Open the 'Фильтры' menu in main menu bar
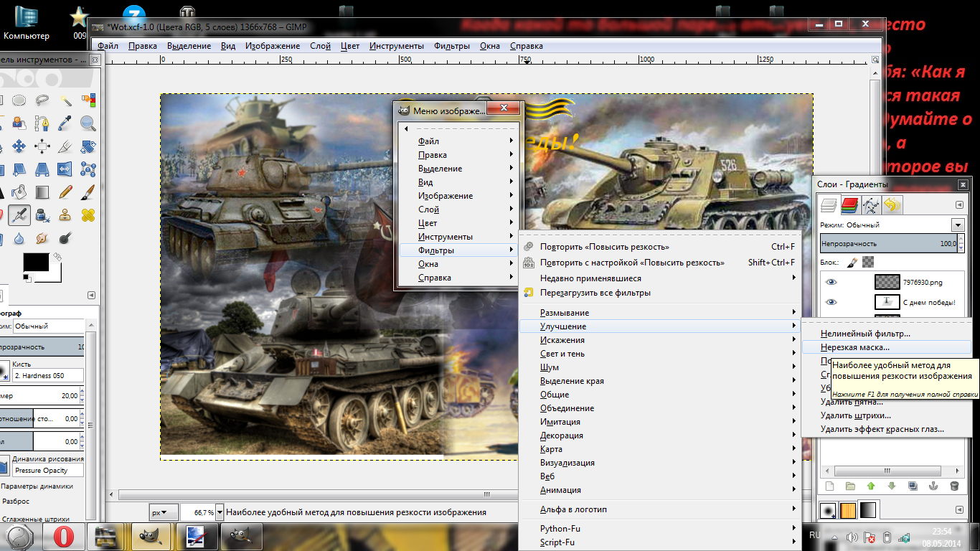 coord(451,46)
